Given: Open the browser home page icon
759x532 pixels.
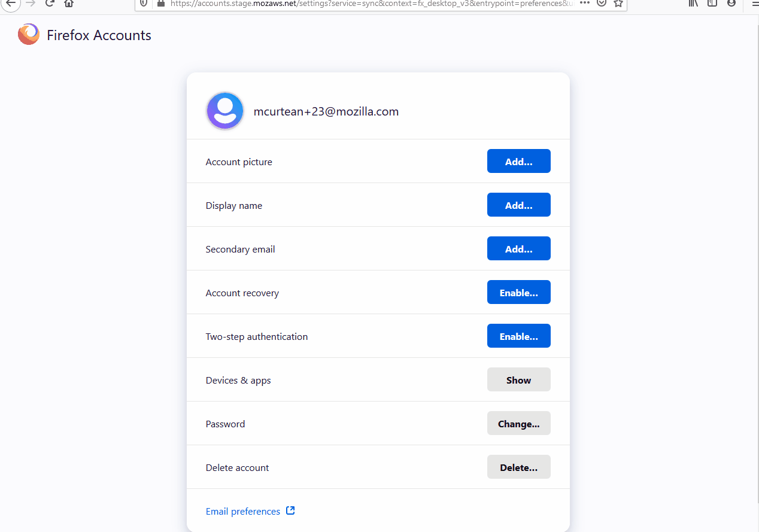Looking at the screenshot, I should 69,3.
